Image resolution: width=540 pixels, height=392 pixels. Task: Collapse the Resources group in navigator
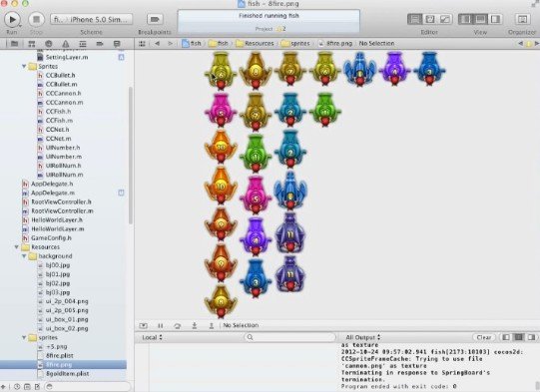tap(16, 247)
